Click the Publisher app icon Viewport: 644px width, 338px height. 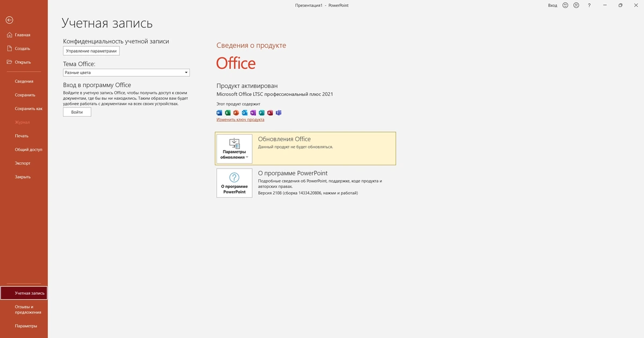pyautogui.click(x=261, y=113)
